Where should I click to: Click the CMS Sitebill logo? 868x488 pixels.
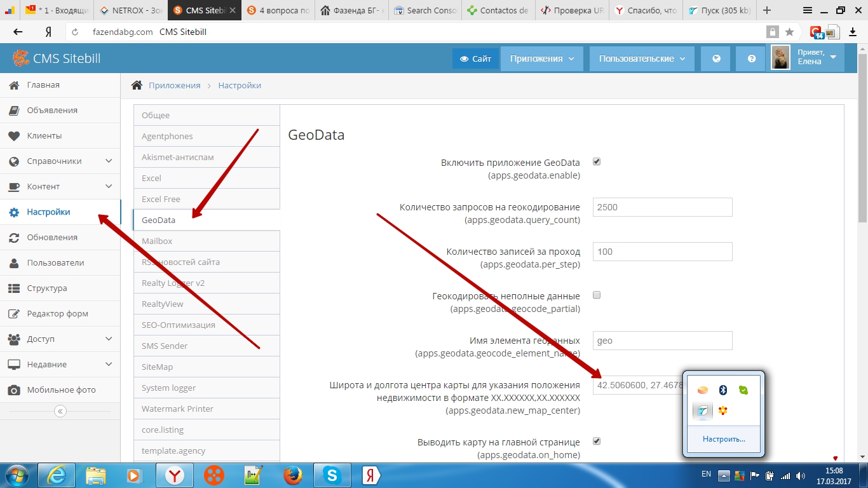coord(57,58)
